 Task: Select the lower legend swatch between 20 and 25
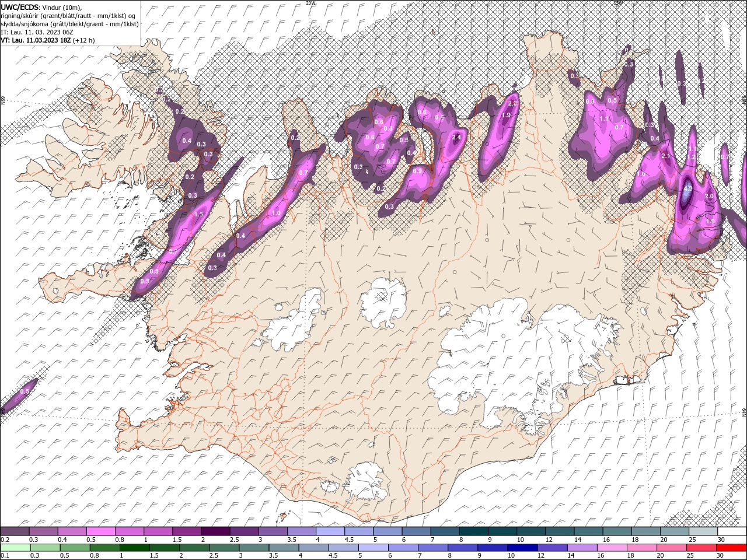671,548
